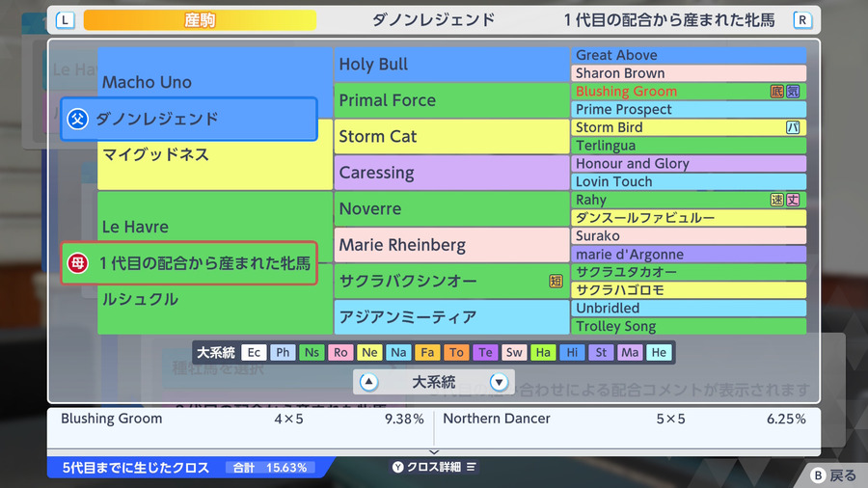Select Caressing ancestor cell

click(451, 173)
